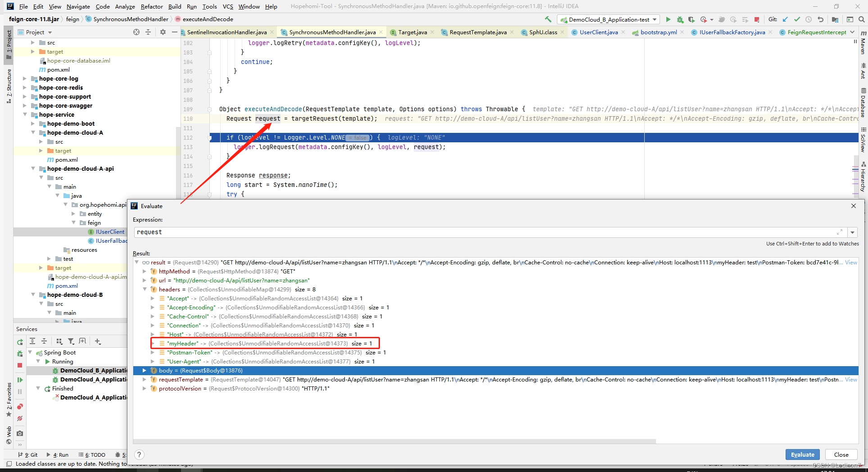Run the DemoCloud_B_Application-test configuration
The width and height of the screenshot is (868, 472).
[x=668, y=19]
